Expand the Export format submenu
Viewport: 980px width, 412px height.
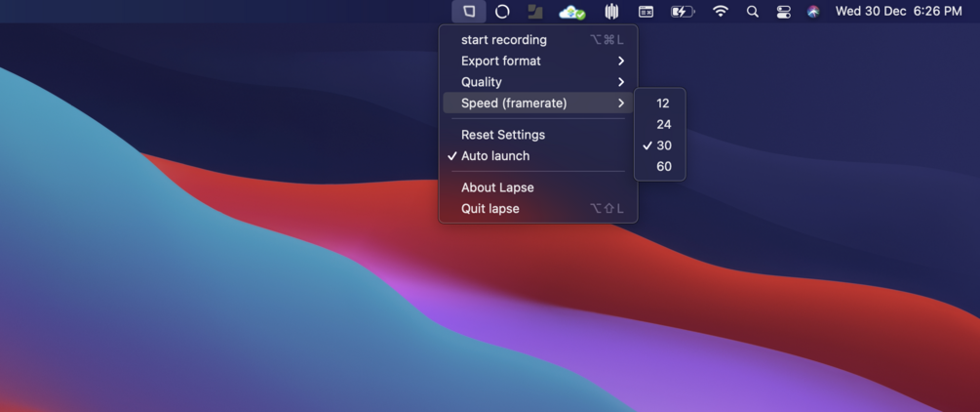tap(538, 61)
